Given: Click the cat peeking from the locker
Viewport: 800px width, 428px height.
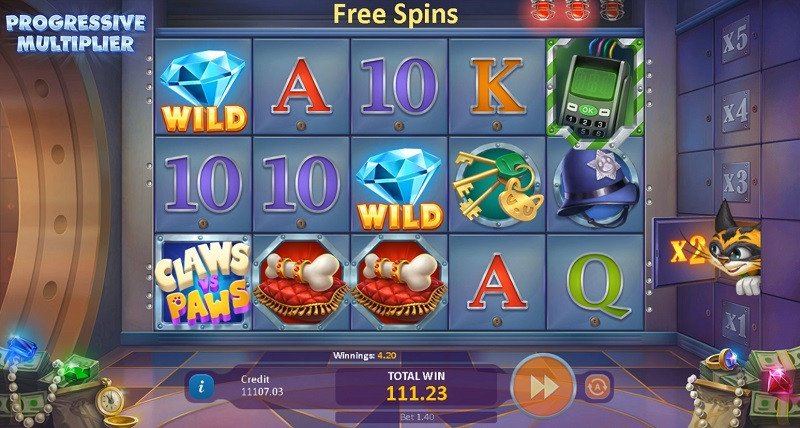Looking at the screenshot, I should pyautogui.click(x=738, y=250).
